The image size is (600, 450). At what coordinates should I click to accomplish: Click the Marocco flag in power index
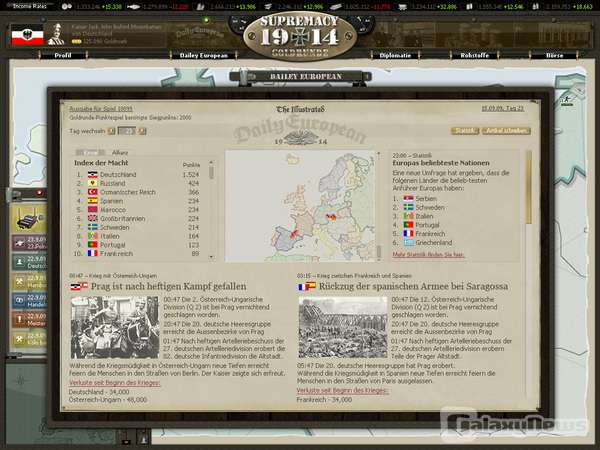(93, 210)
